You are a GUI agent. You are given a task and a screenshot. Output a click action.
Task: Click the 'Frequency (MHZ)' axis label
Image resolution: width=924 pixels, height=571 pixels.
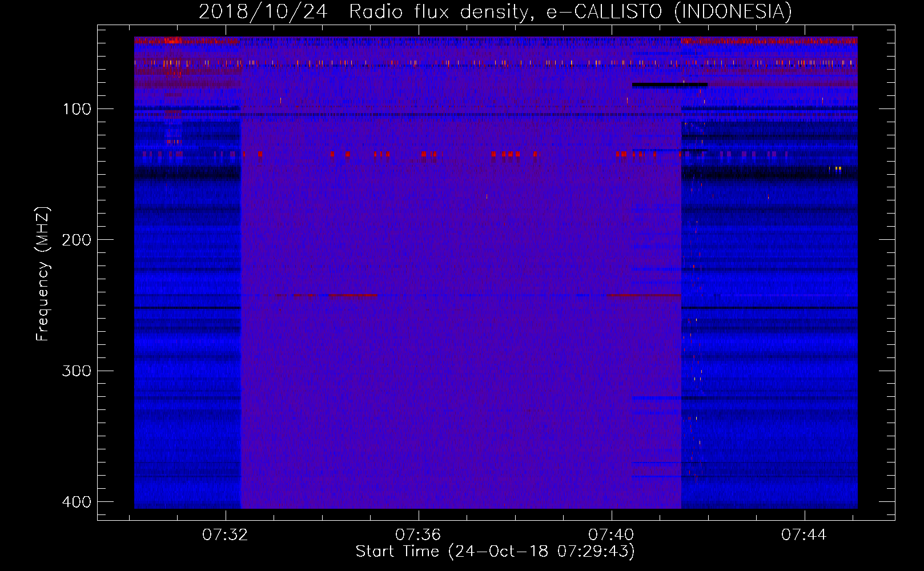click(43, 274)
